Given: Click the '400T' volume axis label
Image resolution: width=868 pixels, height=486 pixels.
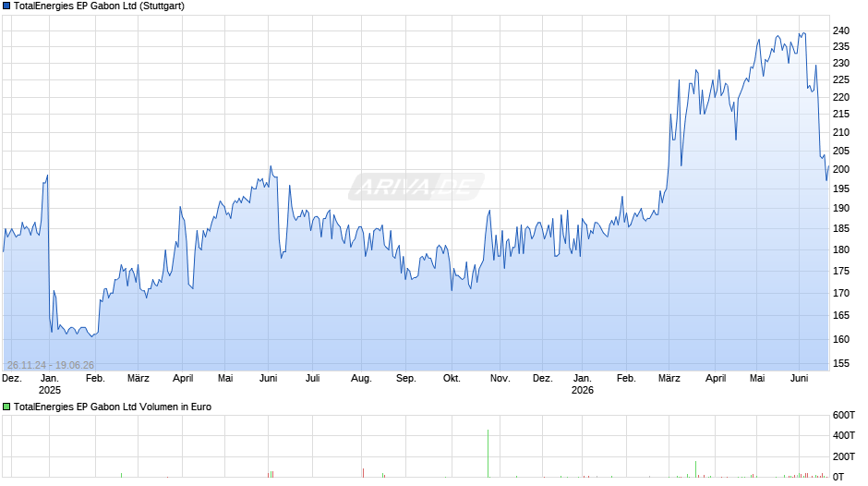Looking at the screenshot, I should [x=844, y=435].
